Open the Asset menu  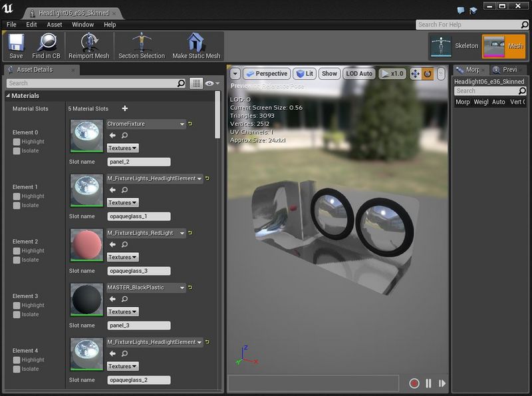coord(55,25)
